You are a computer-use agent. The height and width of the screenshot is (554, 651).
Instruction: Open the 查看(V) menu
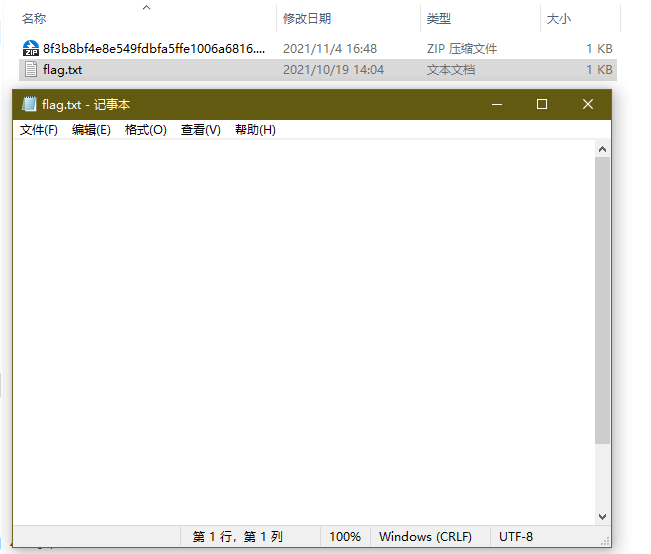pos(201,130)
